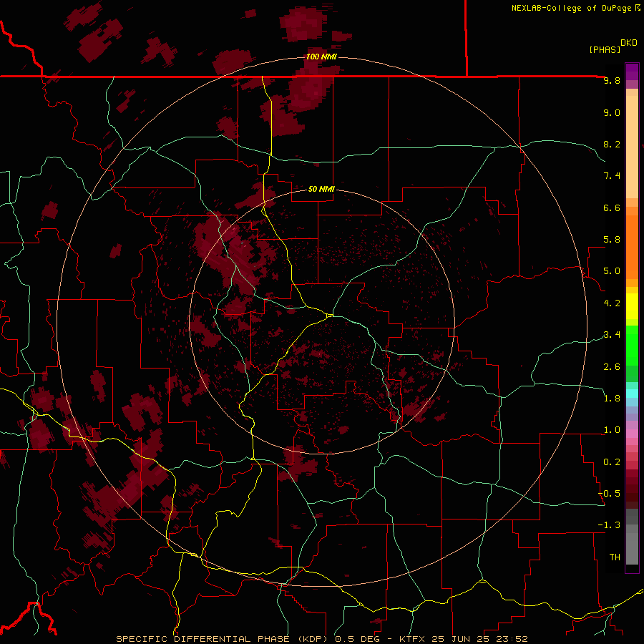Click the 5.8 legend value
644x644 pixels.
coord(612,240)
